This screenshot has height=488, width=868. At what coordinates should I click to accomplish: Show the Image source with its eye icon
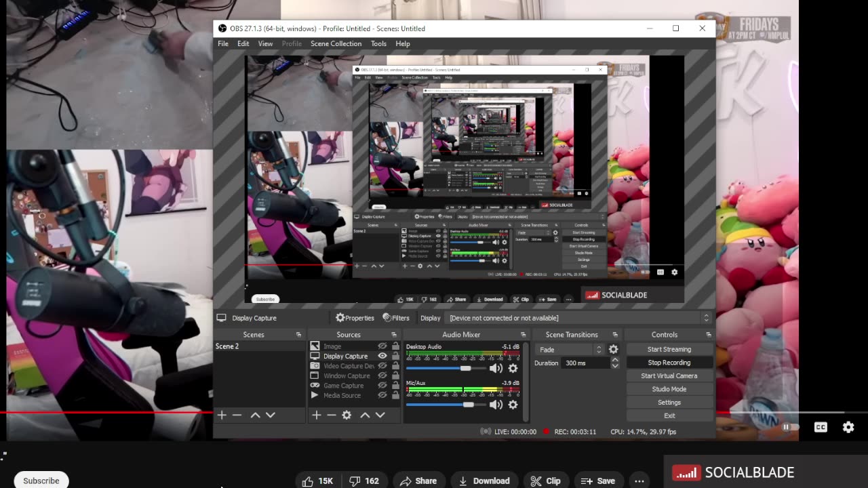pyautogui.click(x=382, y=346)
